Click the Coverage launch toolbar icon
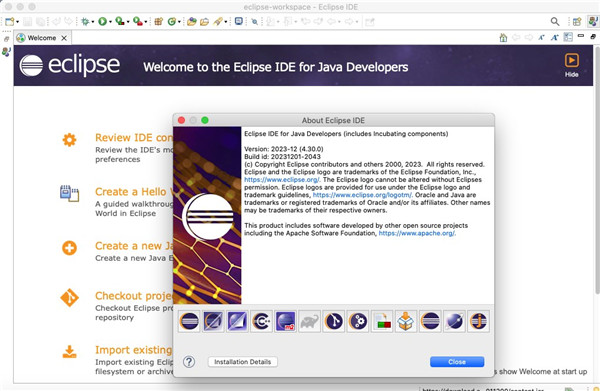This screenshot has height=391, width=600. click(120, 22)
